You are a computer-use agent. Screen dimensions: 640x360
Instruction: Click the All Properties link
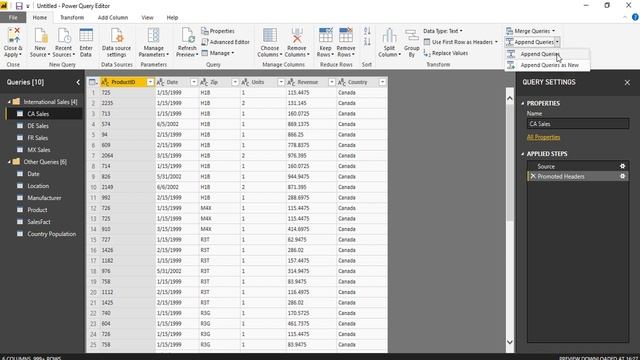point(543,137)
